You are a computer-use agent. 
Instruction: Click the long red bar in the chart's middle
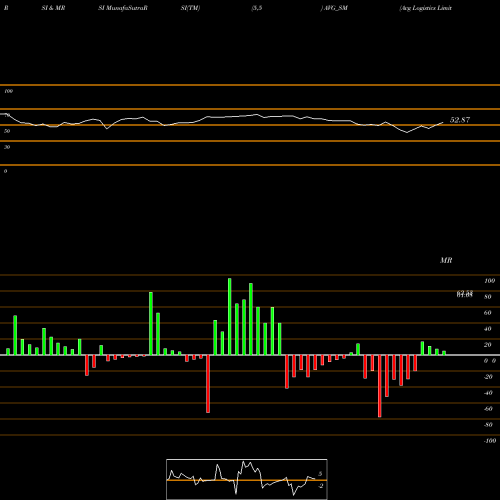click(x=208, y=384)
